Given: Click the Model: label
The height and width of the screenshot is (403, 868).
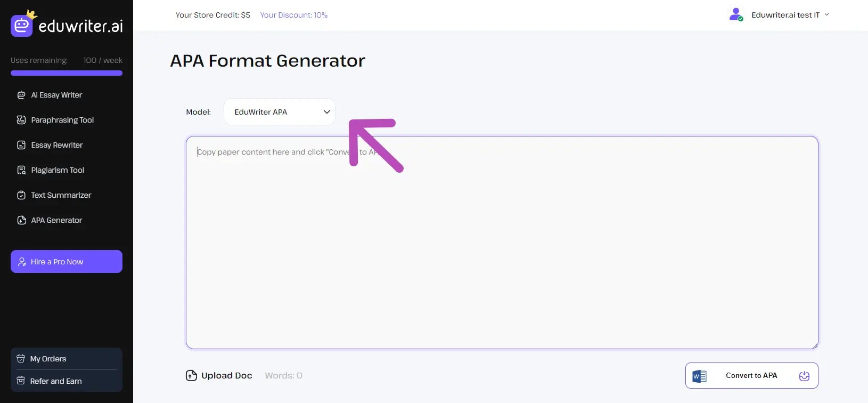Looking at the screenshot, I should click(199, 112).
